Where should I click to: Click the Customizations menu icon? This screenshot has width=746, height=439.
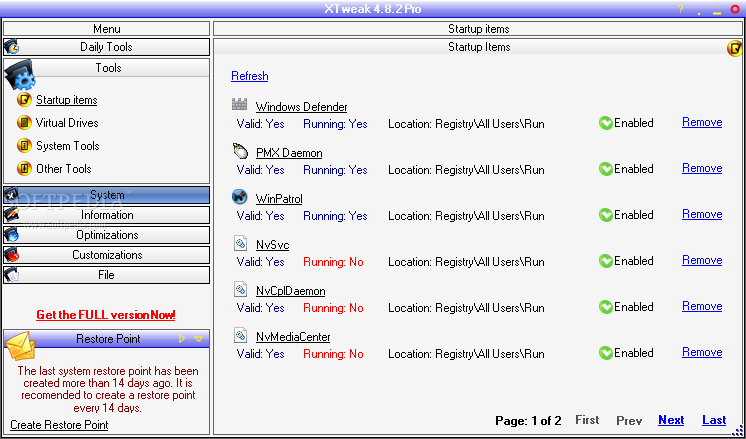click(11, 255)
